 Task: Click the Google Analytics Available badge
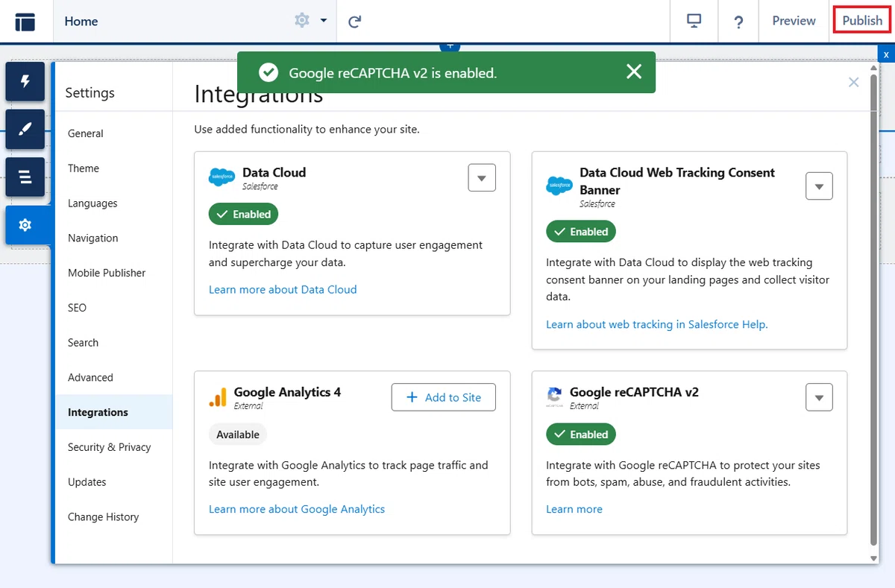238,434
